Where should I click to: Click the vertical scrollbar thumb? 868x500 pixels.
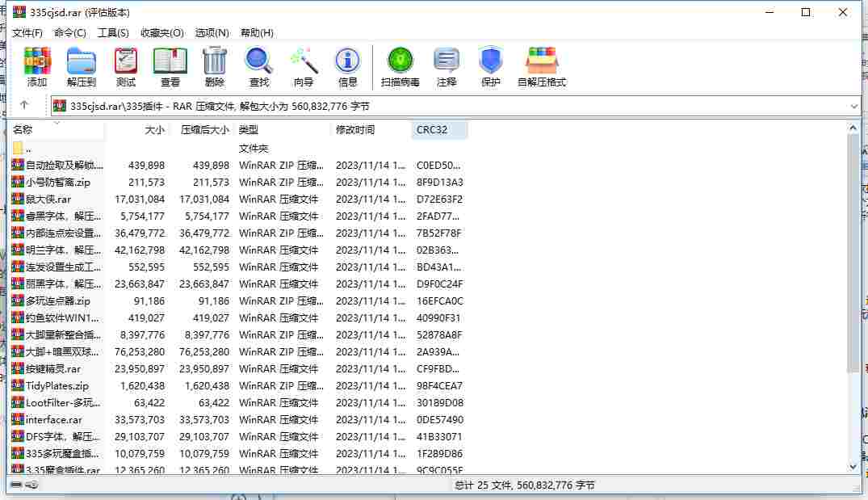tap(853, 253)
